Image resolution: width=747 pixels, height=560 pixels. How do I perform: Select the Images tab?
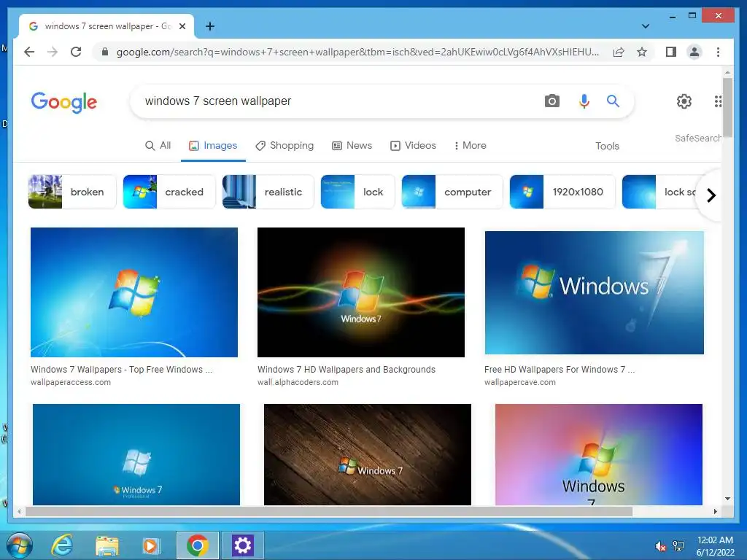click(x=213, y=146)
